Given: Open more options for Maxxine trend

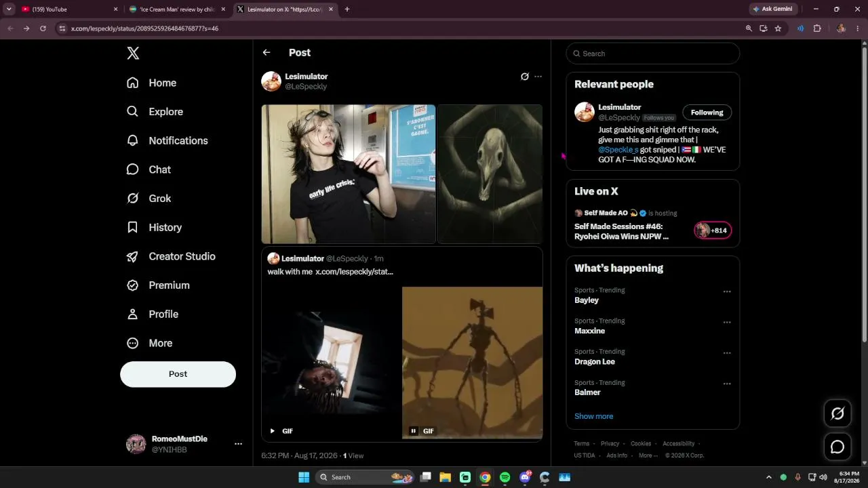Looking at the screenshot, I should tap(727, 323).
